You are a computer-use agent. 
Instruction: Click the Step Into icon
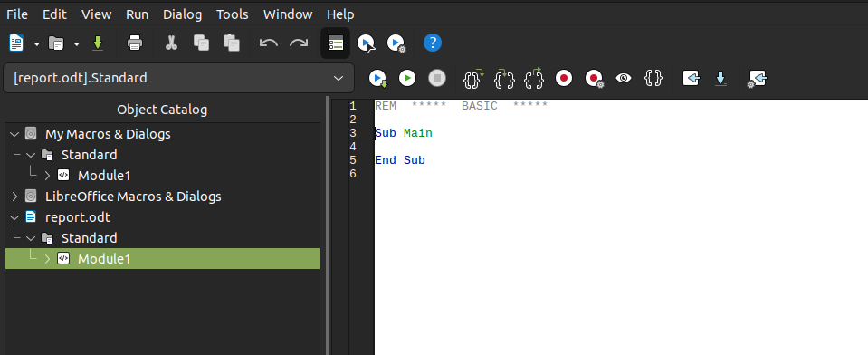tap(504, 79)
